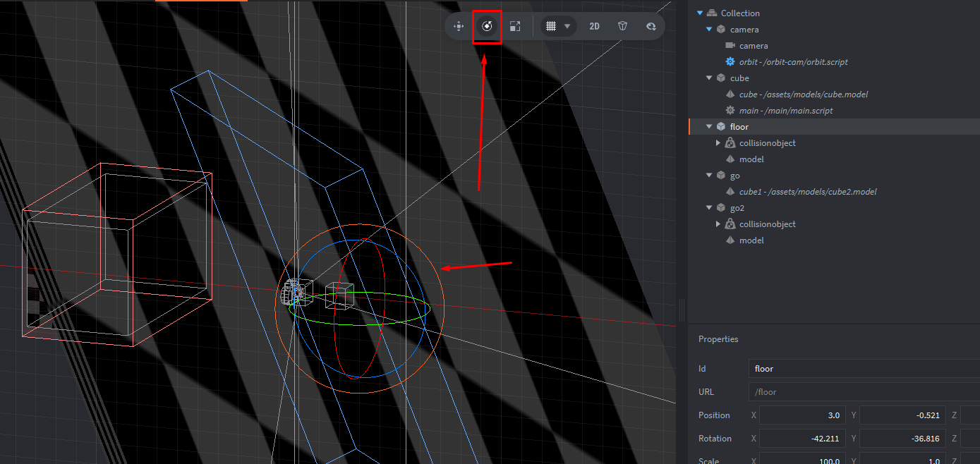Toggle 2D view mode

tap(594, 27)
